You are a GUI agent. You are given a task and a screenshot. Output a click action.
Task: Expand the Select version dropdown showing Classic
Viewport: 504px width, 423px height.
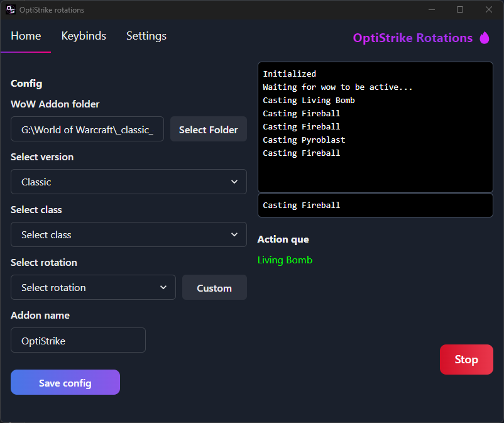pos(129,182)
